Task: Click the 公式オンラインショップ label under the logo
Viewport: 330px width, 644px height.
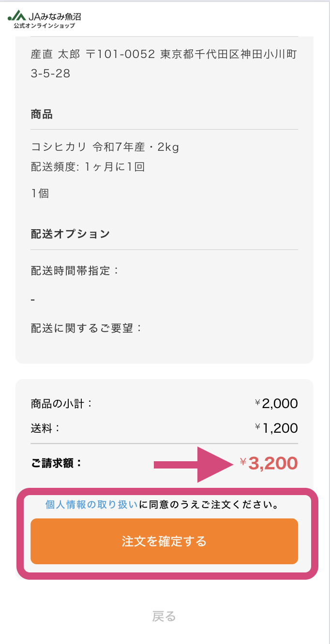Action: coord(45,27)
